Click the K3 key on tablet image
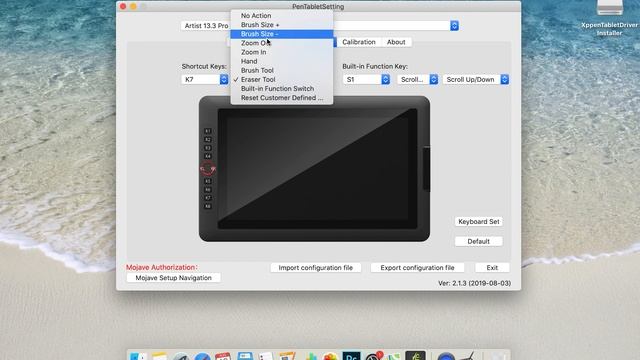Viewport: 640px width, 360px height. 208,148
